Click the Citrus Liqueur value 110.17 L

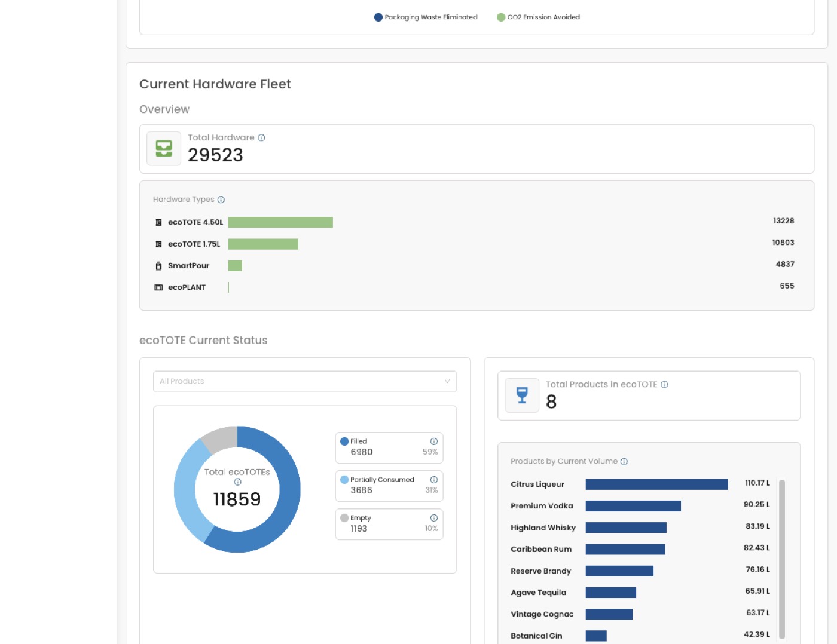(x=757, y=483)
